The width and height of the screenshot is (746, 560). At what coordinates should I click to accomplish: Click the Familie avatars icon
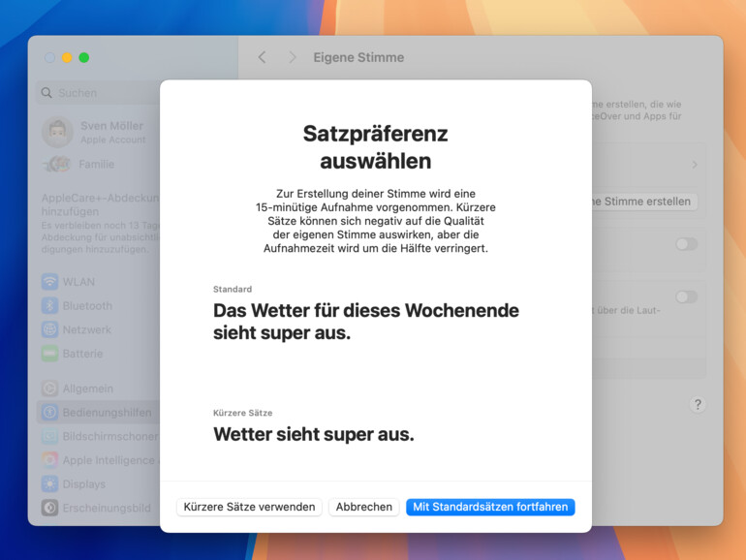[57, 164]
